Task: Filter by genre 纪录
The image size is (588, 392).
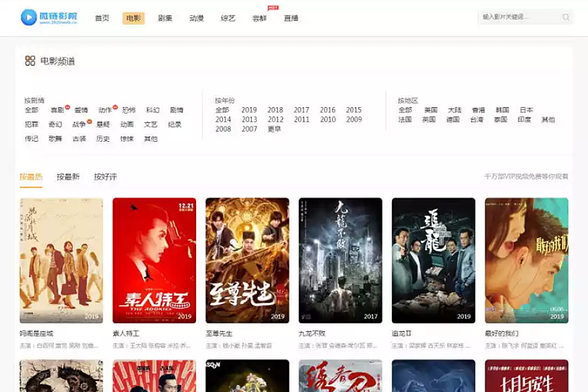Action: [174, 125]
